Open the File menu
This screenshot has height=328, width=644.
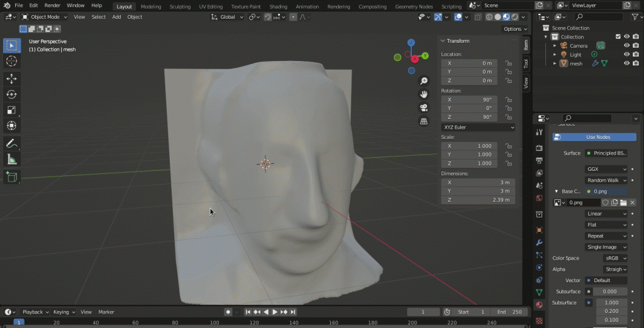18,6
